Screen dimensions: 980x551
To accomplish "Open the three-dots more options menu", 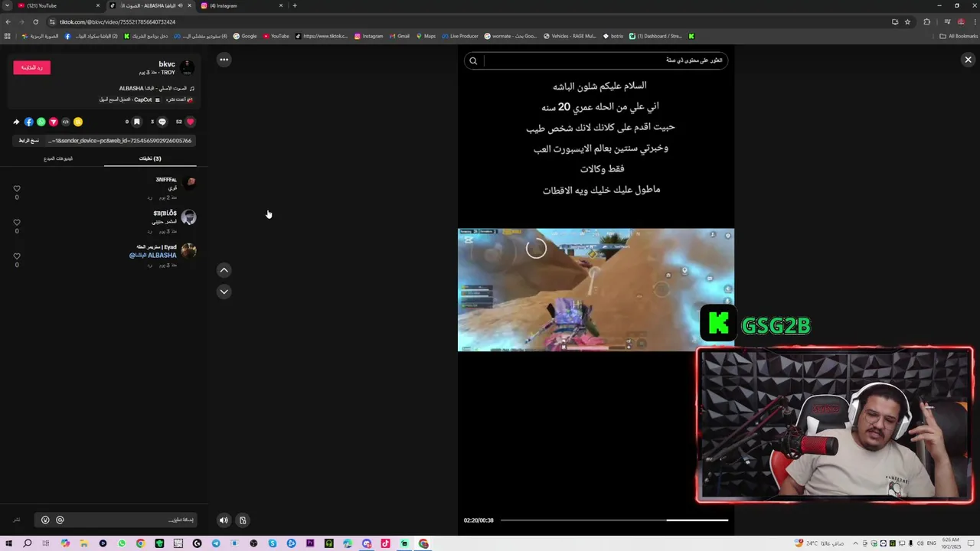I will [224, 59].
